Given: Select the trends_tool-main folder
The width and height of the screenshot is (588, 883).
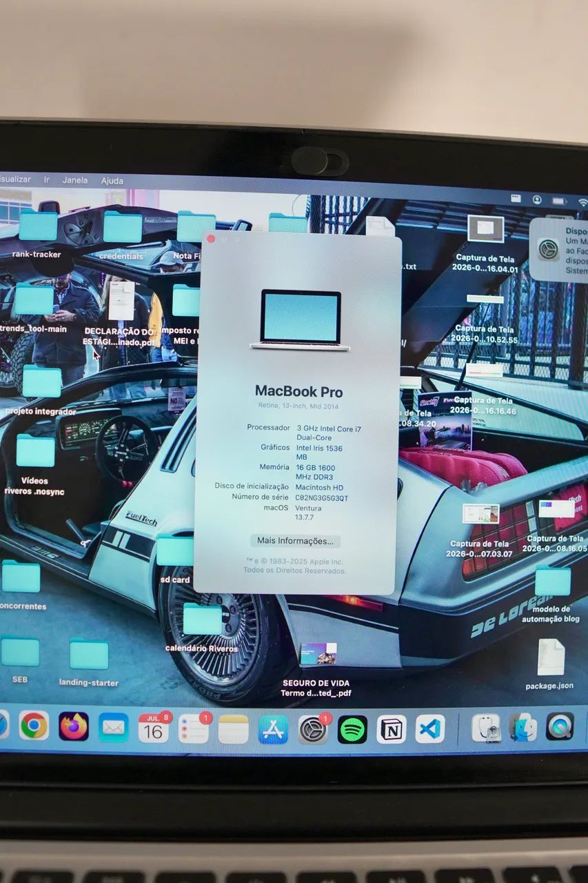Looking at the screenshot, I should coord(34,300).
